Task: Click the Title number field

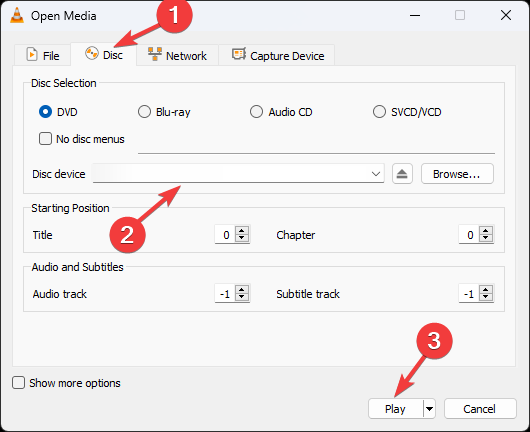Action: [225, 235]
